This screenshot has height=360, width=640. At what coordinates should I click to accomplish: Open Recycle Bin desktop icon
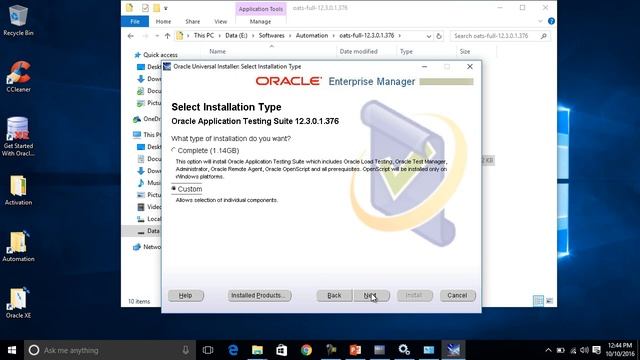tap(18, 20)
